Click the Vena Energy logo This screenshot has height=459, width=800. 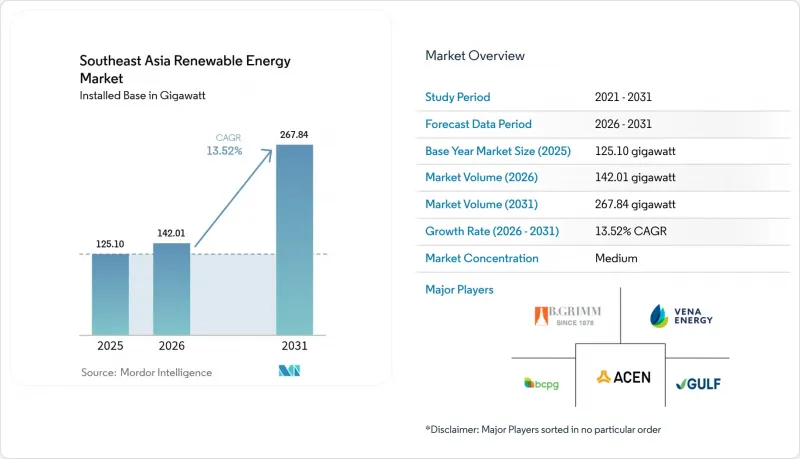pos(681,316)
